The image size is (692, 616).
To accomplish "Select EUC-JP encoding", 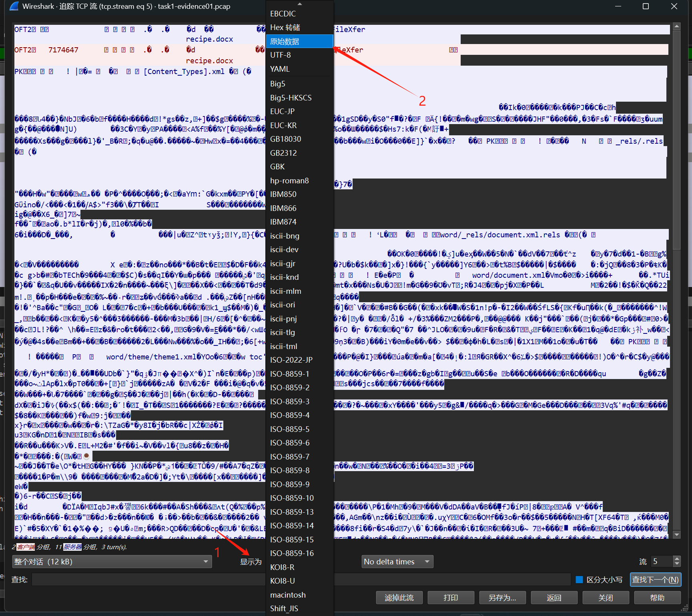I will coord(300,111).
